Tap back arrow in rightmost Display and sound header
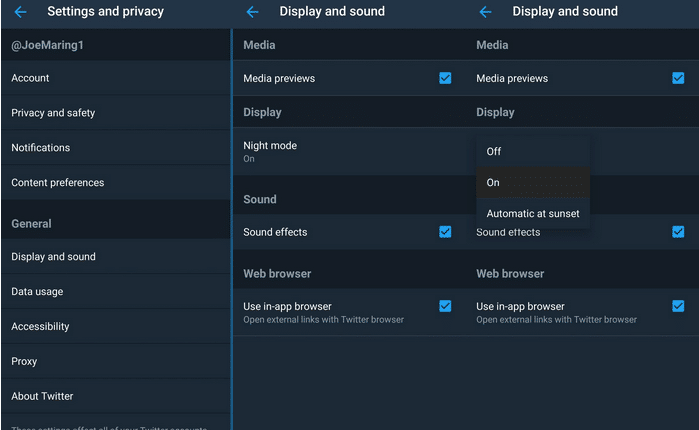This screenshot has height=430, width=699. tap(485, 12)
